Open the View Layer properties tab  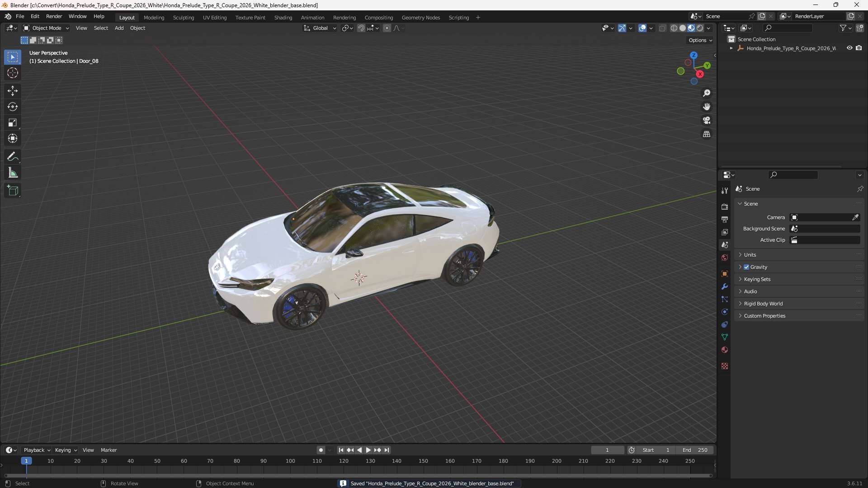pos(725,232)
